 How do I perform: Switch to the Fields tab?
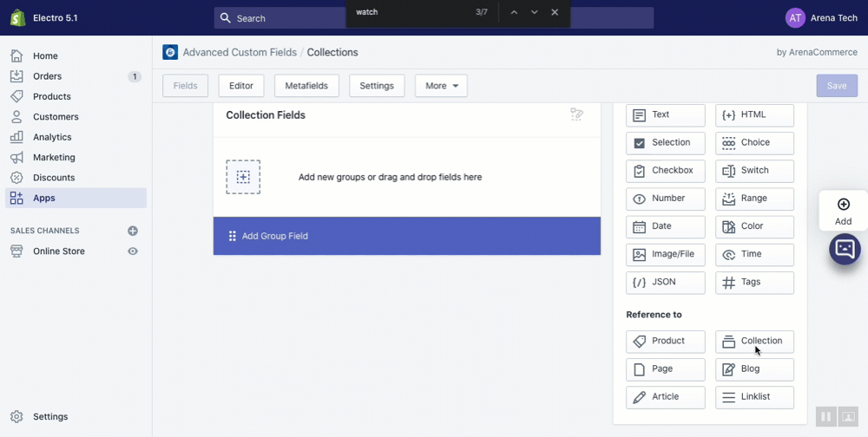pos(186,86)
